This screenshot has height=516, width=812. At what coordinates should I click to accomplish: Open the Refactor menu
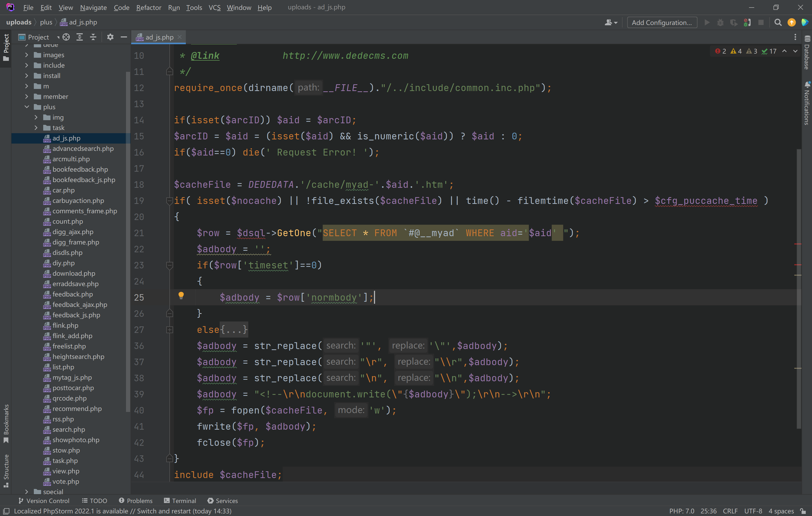(148, 8)
